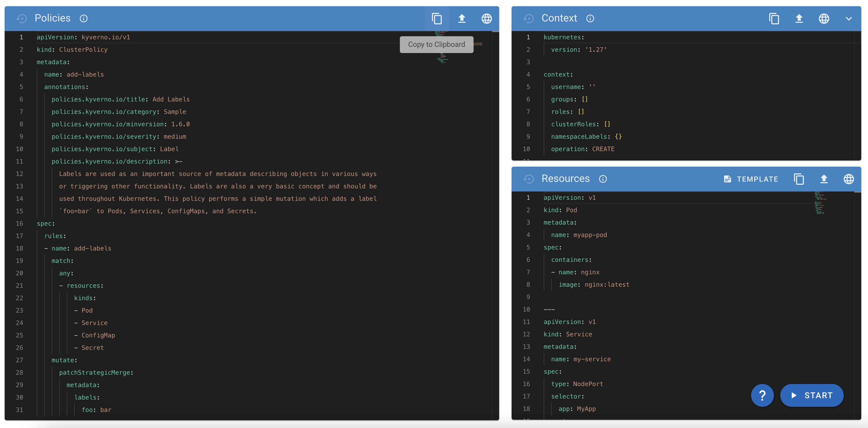Open the info tooltip next to the Policies title
This screenshot has width=868, height=428.
pyautogui.click(x=84, y=19)
